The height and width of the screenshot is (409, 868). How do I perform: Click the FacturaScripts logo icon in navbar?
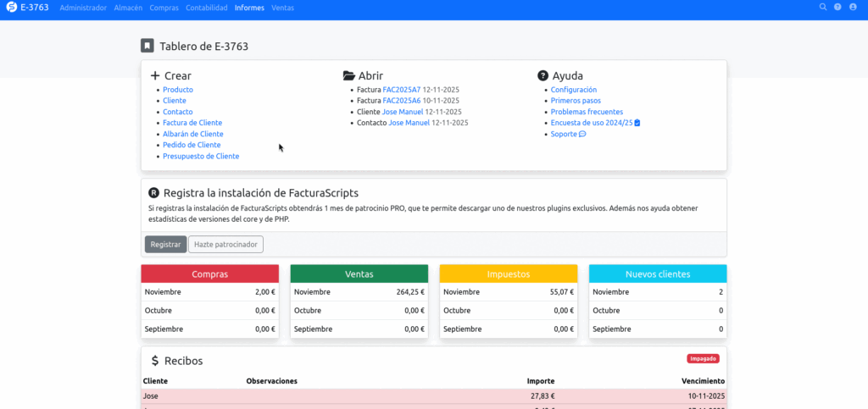click(12, 8)
